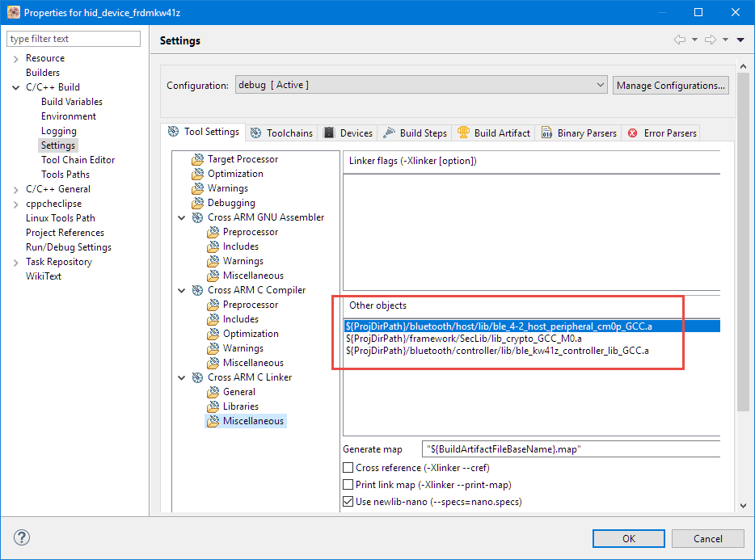
Task: Expand the C/C++ General node
Action: pos(16,189)
